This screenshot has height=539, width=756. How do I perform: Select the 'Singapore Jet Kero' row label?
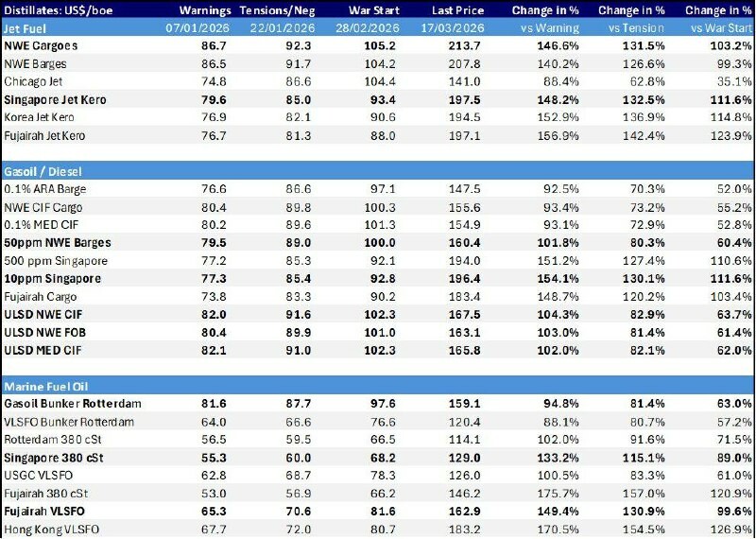(x=55, y=99)
